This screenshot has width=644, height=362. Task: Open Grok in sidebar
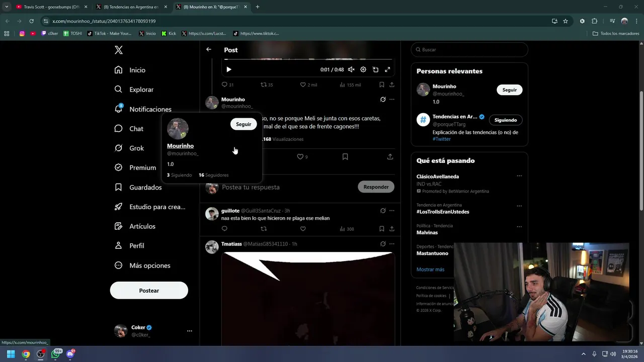point(130,148)
